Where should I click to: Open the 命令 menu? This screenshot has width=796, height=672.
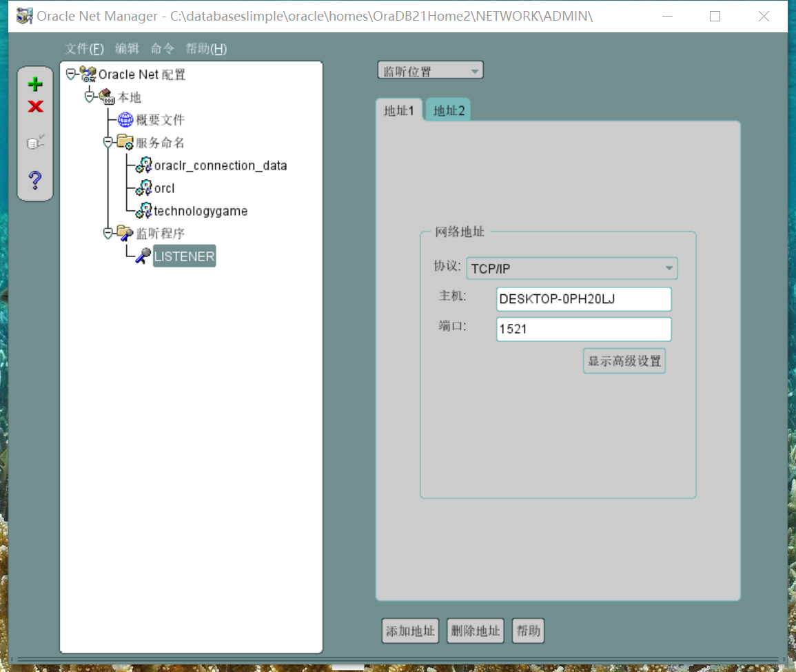click(x=163, y=49)
